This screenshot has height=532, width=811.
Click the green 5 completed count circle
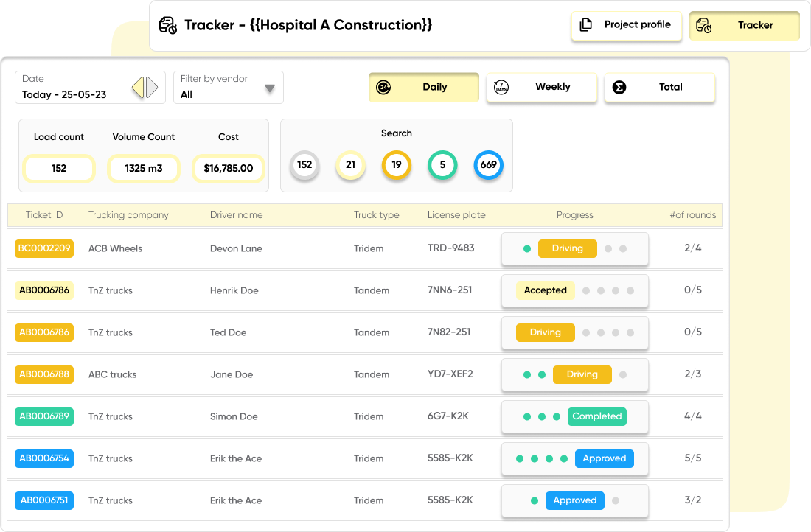coord(442,165)
